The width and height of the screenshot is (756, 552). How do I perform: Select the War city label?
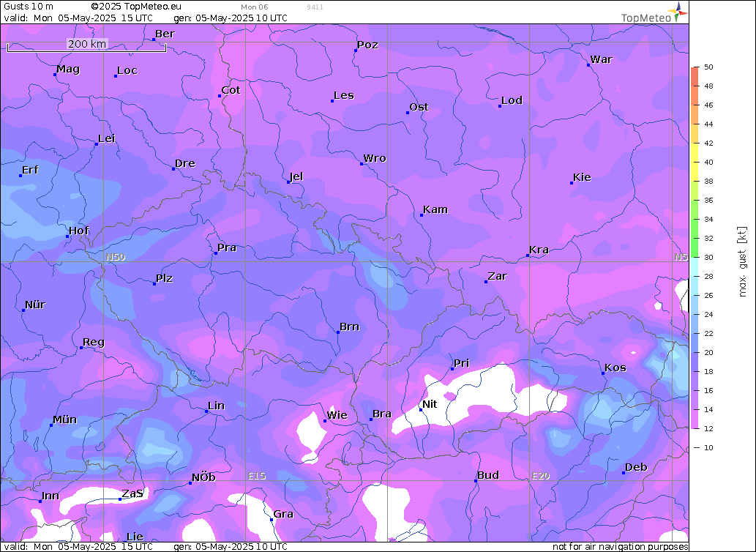(602, 59)
